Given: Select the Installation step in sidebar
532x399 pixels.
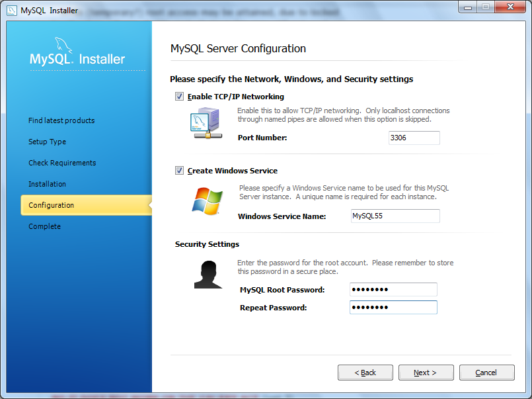Looking at the screenshot, I should [x=47, y=184].
